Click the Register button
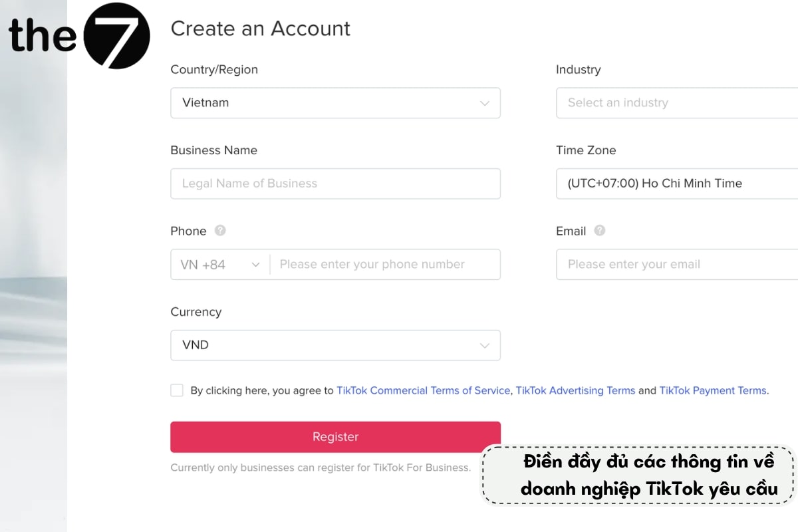 335,437
